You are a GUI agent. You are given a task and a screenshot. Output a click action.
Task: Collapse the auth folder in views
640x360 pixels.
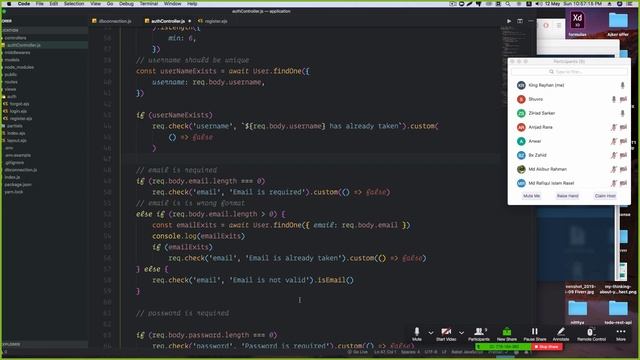coord(11,96)
